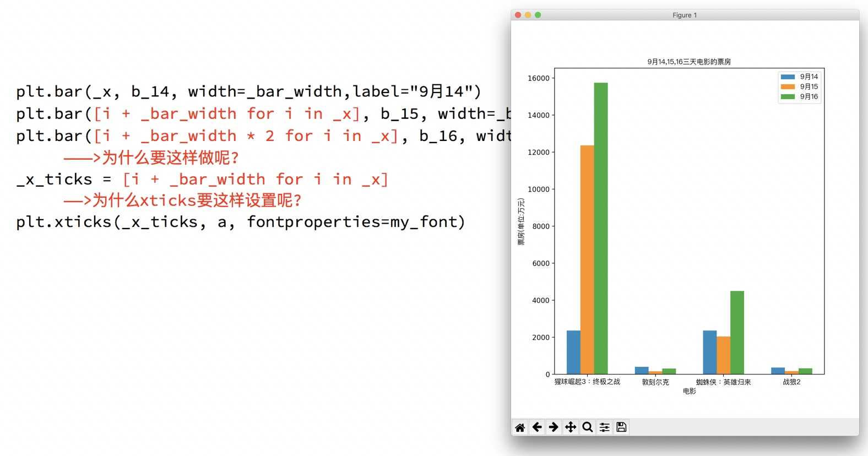This screenshot has height=456, width=868.
Task: Click the orange bar for 蜘蛛侠：英雄归来
Action: [723, 356]
